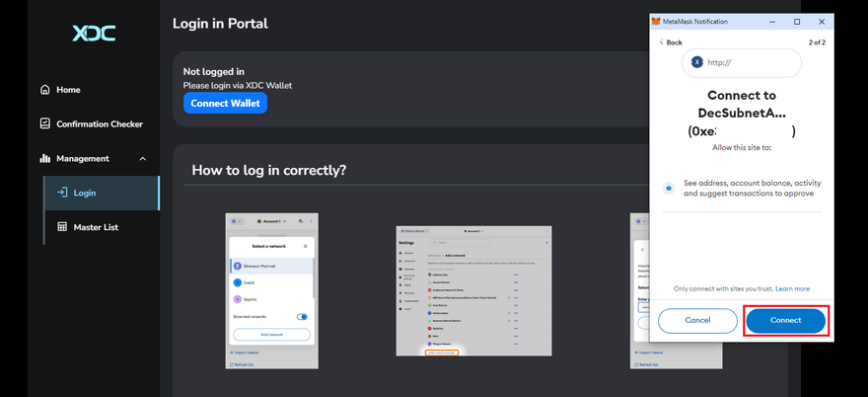
Task: Click the site X icon next to http://
Action: pos(697,61)
